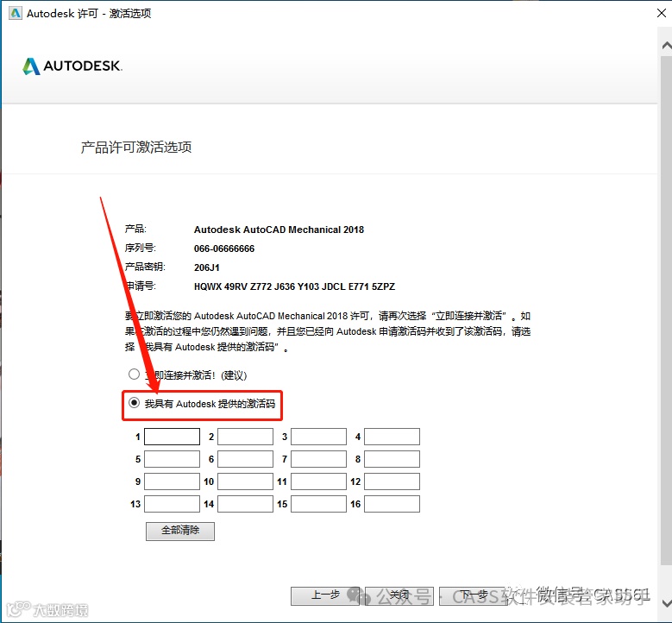Click activation code field 10

pyautogui.click(x=245, y=481)
